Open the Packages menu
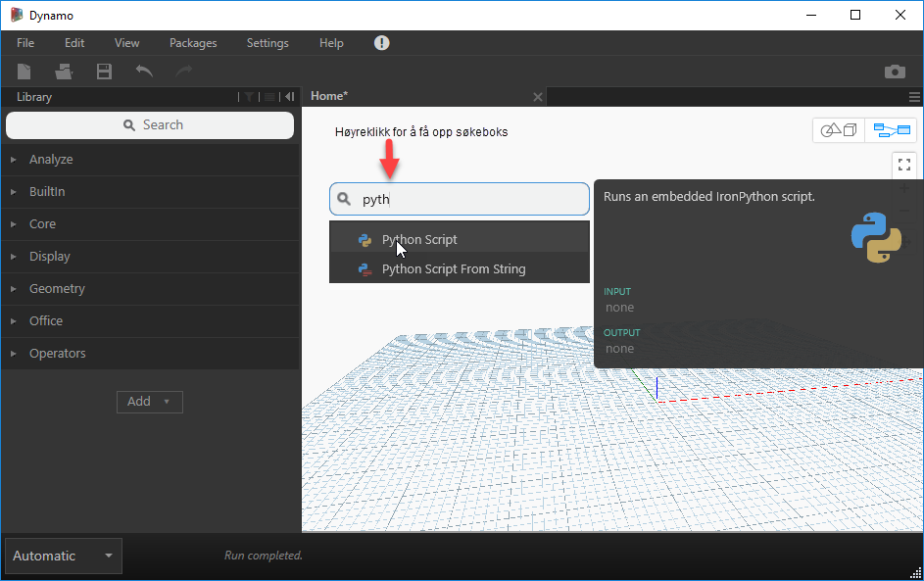The image size is (924, 581). pos(193,43)
